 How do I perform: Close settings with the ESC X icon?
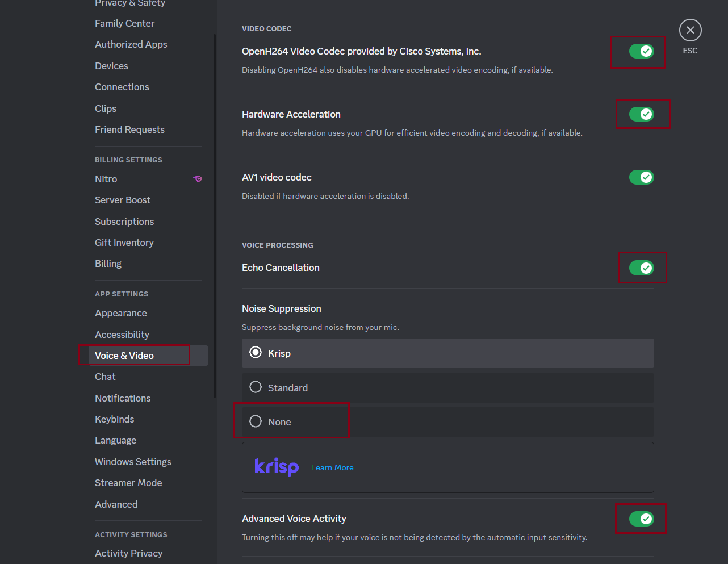tap(690, 30)
